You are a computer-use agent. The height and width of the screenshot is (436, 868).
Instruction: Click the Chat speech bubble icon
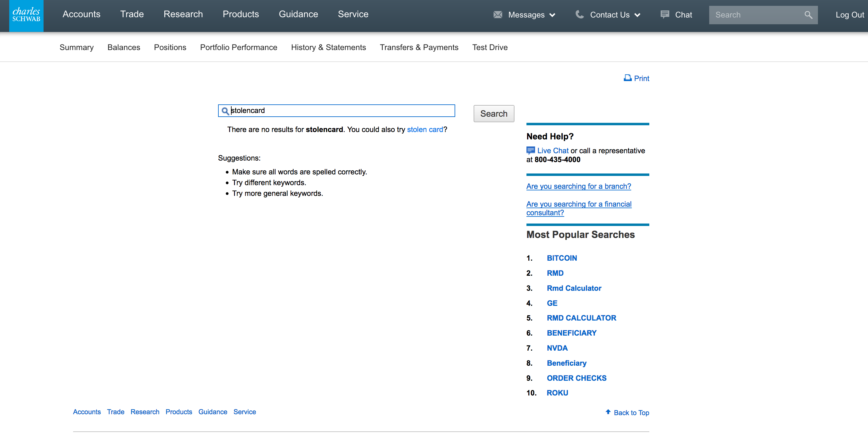tap(665, 14)
